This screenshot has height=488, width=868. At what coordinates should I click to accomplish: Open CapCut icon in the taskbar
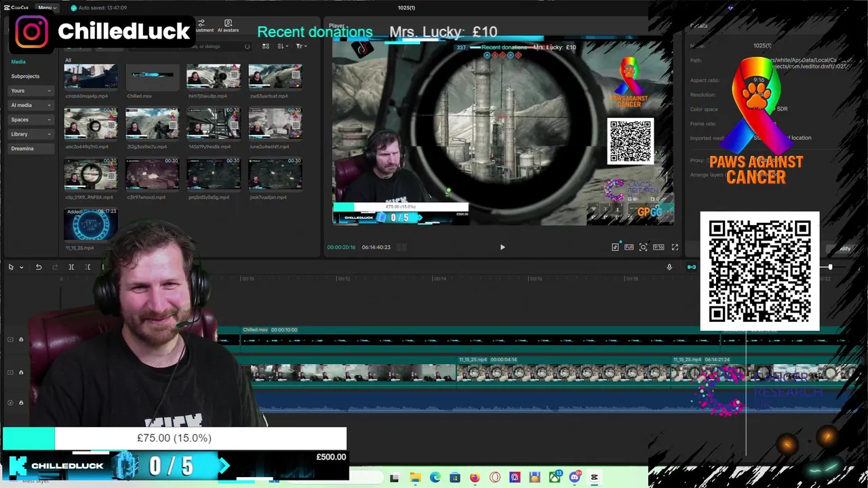coord(594,478)
